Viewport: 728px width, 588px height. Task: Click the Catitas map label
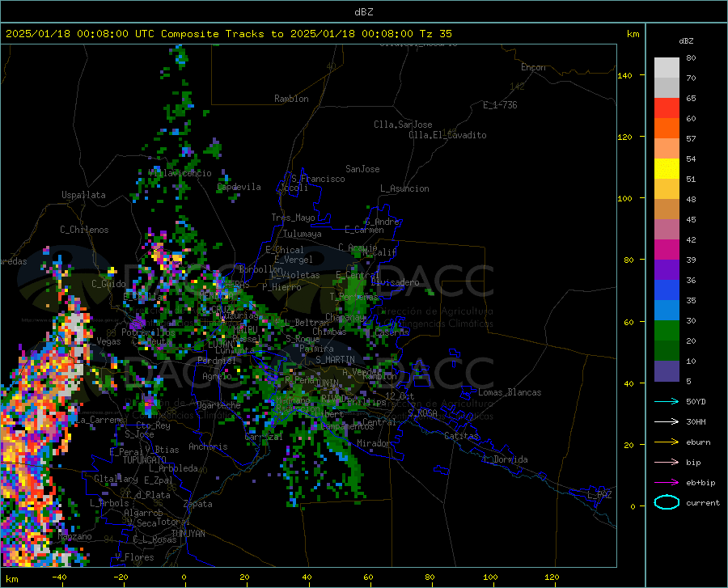461,436
